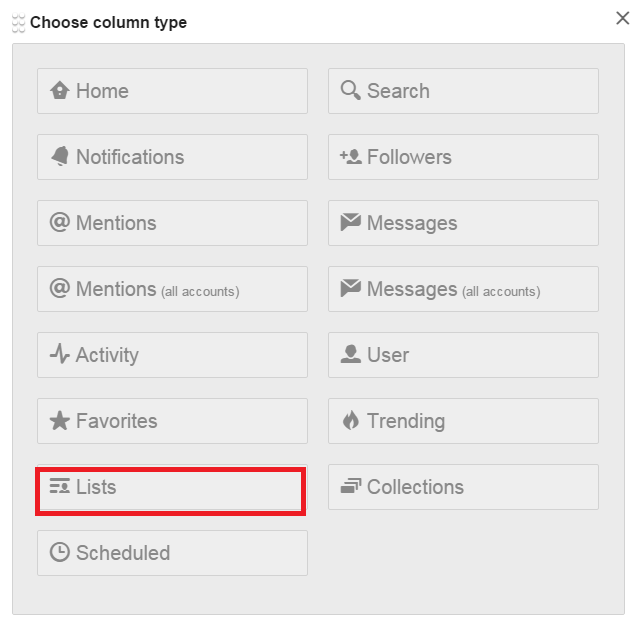Click the Followers add-person icon

350,157
